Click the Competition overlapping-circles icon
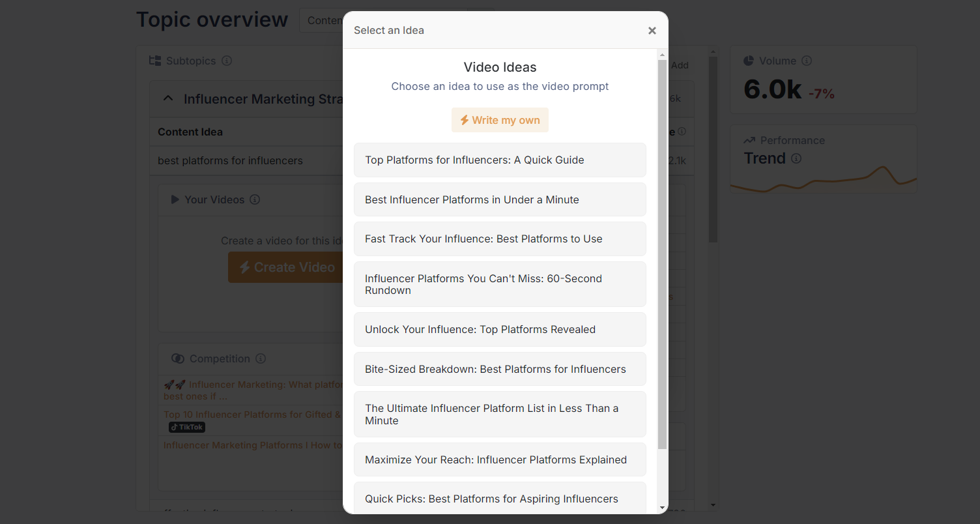This screenshot has height=524, width=980. pos(178,358)
